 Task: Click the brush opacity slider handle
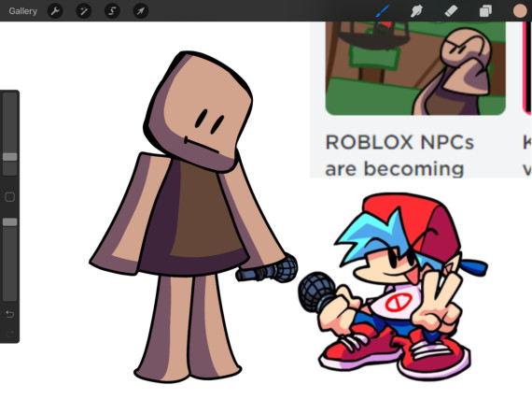[10, 222]
